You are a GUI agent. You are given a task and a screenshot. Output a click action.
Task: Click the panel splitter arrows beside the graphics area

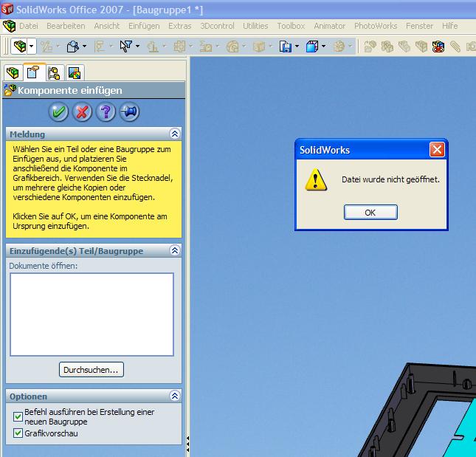[187, 444]
